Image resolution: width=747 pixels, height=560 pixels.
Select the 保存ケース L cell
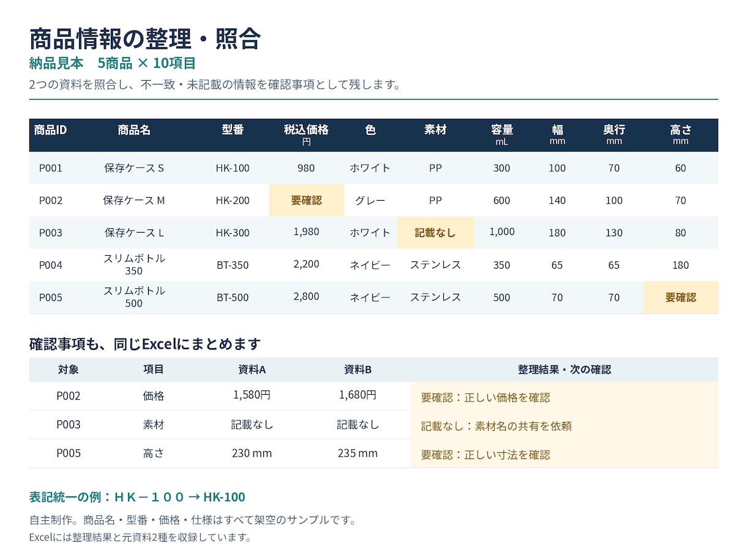tap(134, 233)
